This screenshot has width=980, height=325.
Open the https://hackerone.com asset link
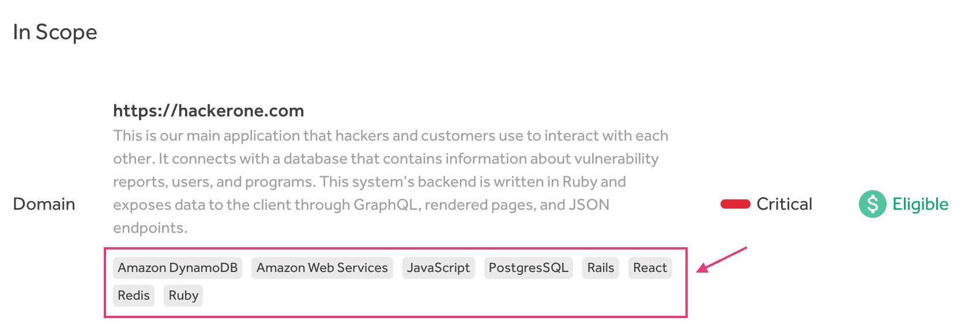[x=208, y=111]
